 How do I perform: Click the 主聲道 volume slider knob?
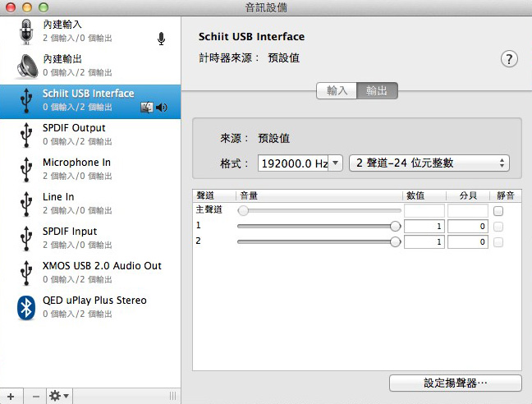tap(243, 211)
